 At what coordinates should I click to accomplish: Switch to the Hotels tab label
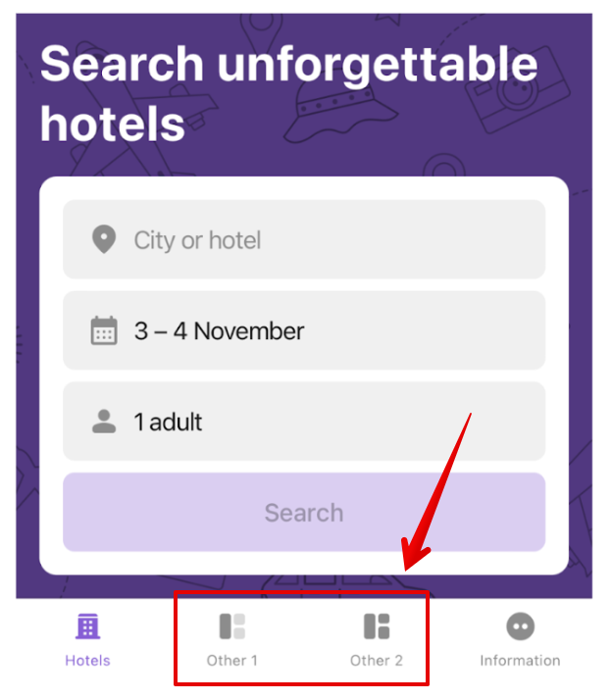pyautogui.click(x=87, y=660)
